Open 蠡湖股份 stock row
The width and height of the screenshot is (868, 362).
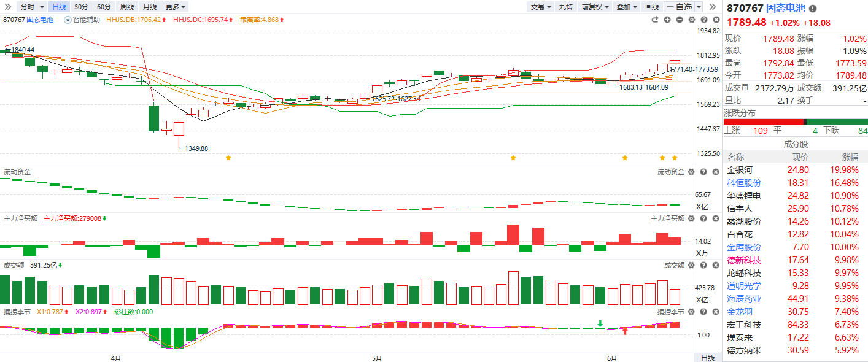(795, 221)
